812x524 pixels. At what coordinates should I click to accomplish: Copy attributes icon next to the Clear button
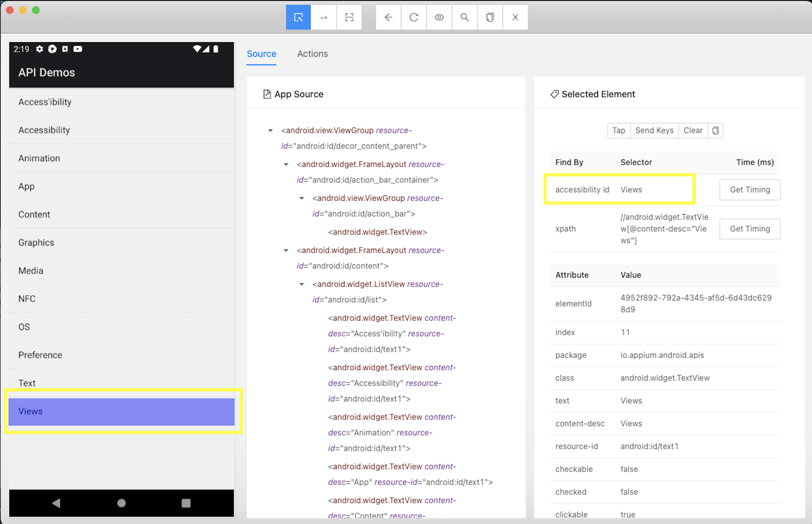click(715, 131)
